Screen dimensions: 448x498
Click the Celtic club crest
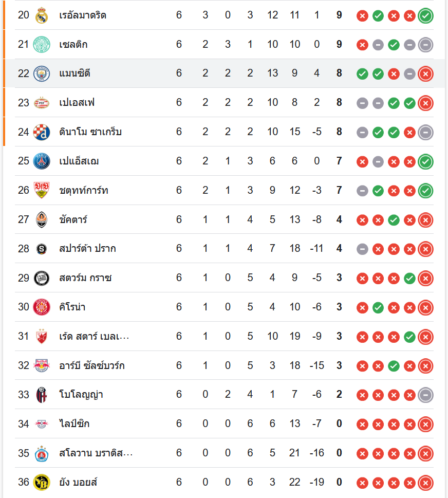(41, 45)
